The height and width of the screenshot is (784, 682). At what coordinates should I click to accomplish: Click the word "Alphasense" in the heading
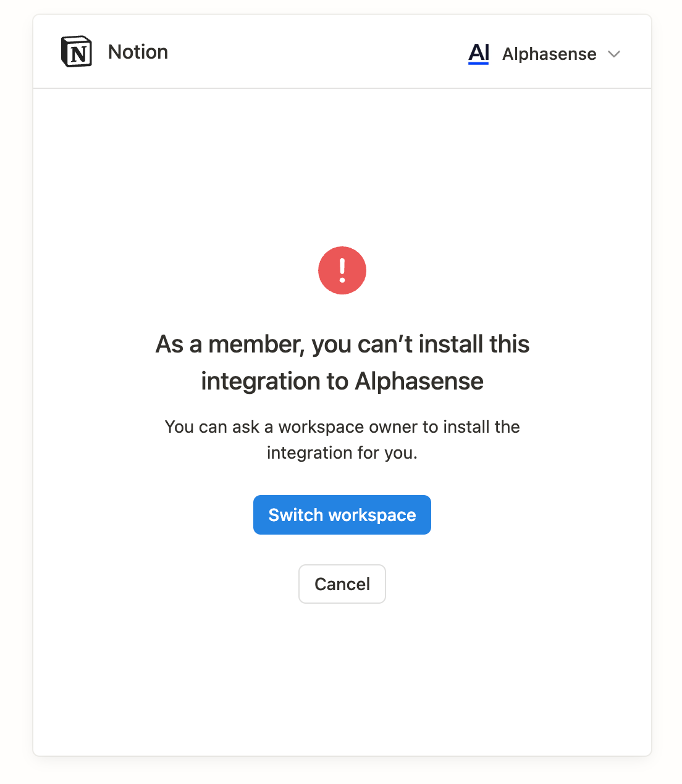[x=419, y=382]
